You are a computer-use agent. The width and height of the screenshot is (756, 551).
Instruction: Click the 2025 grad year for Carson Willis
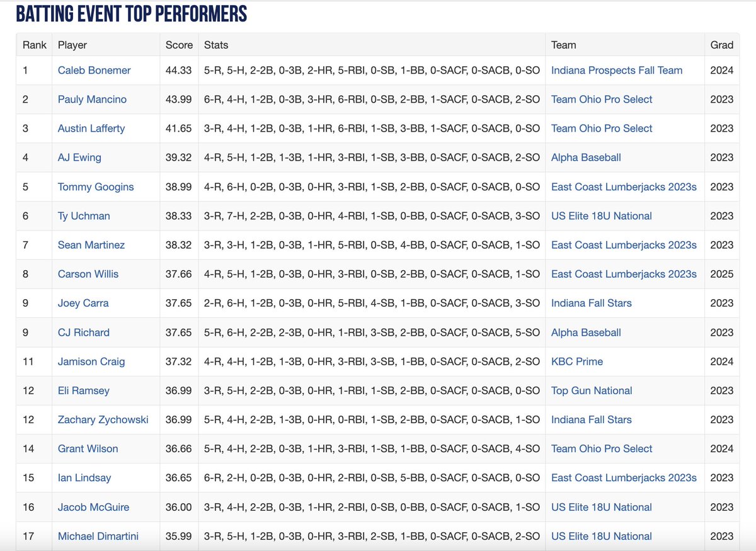click(722, 274)
